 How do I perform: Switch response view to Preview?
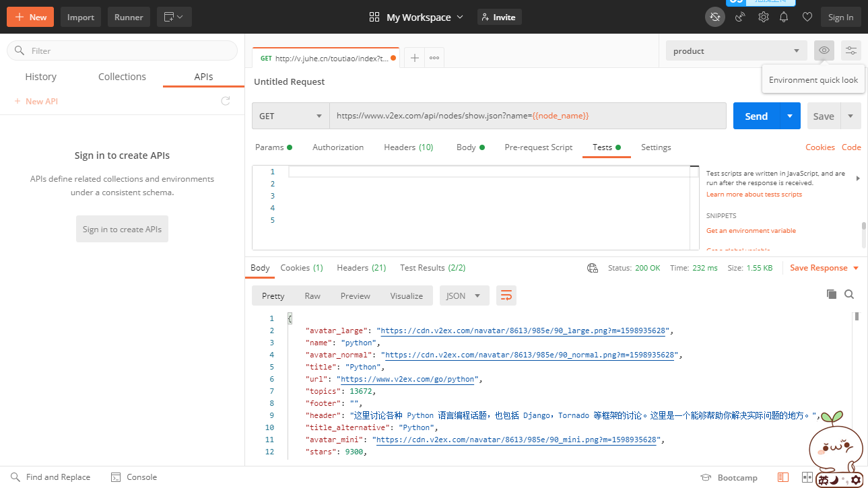coord(356,295)
